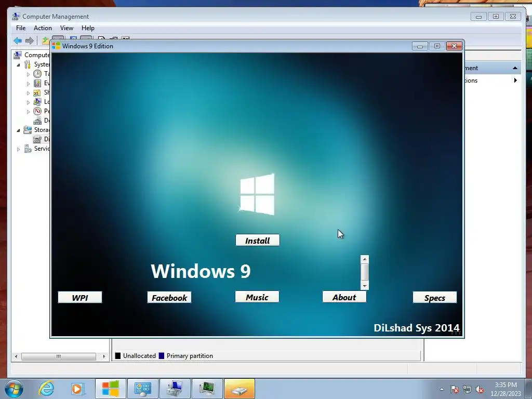Click the scroll down arrow above About
The image size is (532, 399).
tap(365, 286)
